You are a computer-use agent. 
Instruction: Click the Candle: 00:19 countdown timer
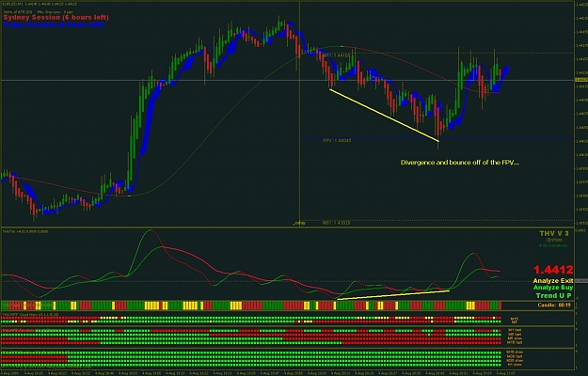coord(554,305)
